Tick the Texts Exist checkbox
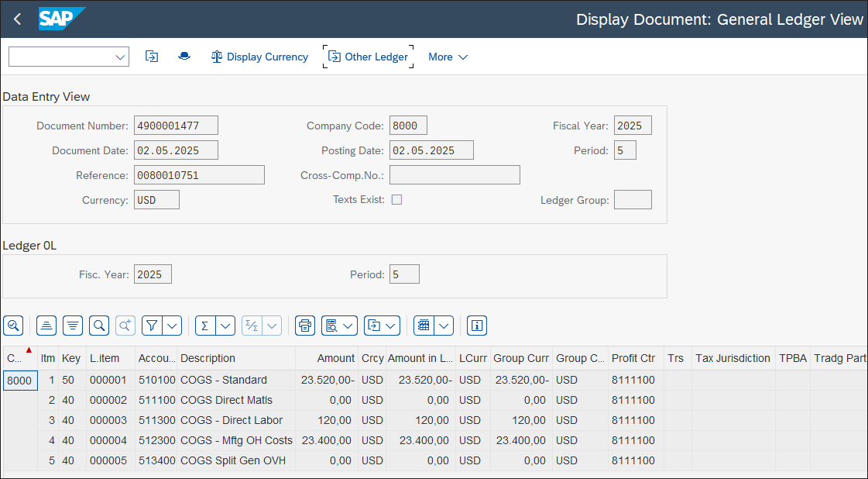Screen dimensions: 868x479 [396, 199]
